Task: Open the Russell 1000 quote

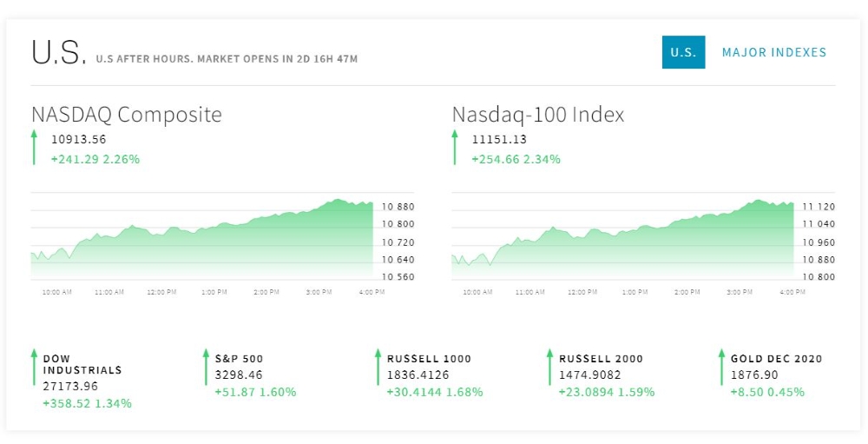Action: tap(430, 358)
